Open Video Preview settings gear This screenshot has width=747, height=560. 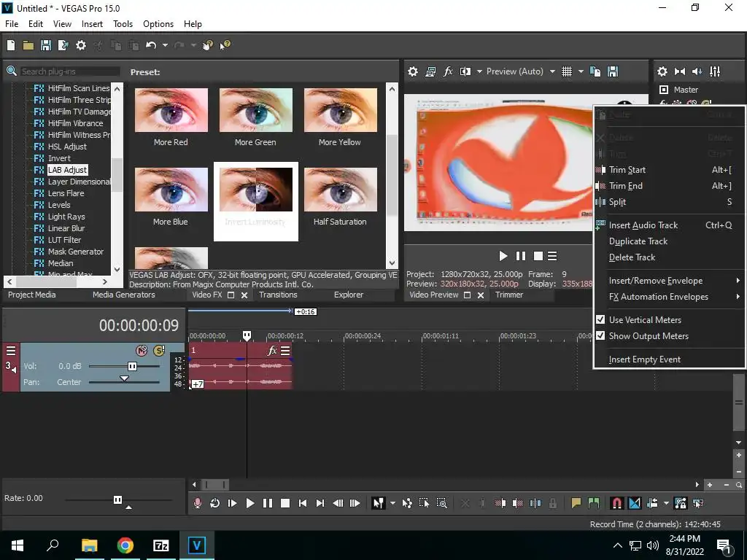coord(413,71)
